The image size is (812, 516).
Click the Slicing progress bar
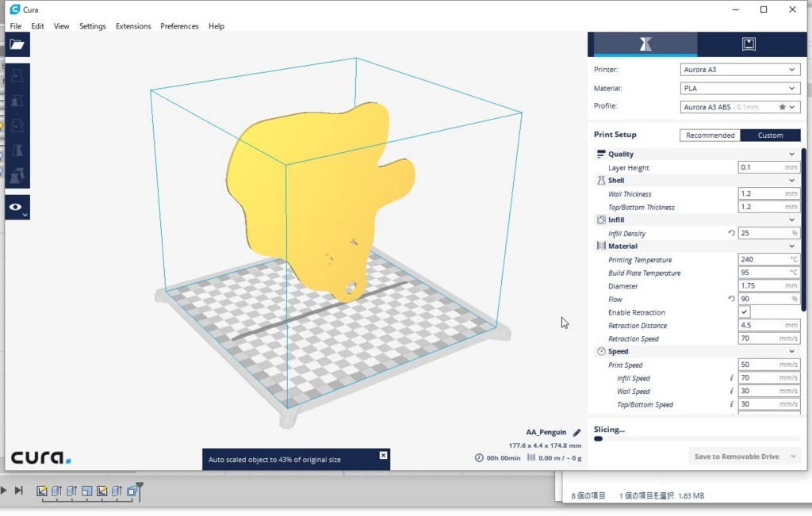coord(696,439)
